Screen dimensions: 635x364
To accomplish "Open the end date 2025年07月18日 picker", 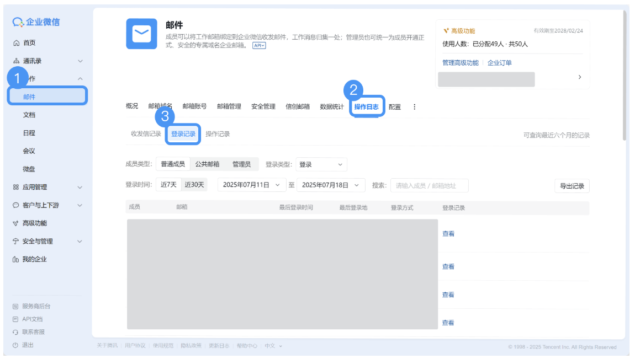I will [331, 185].
